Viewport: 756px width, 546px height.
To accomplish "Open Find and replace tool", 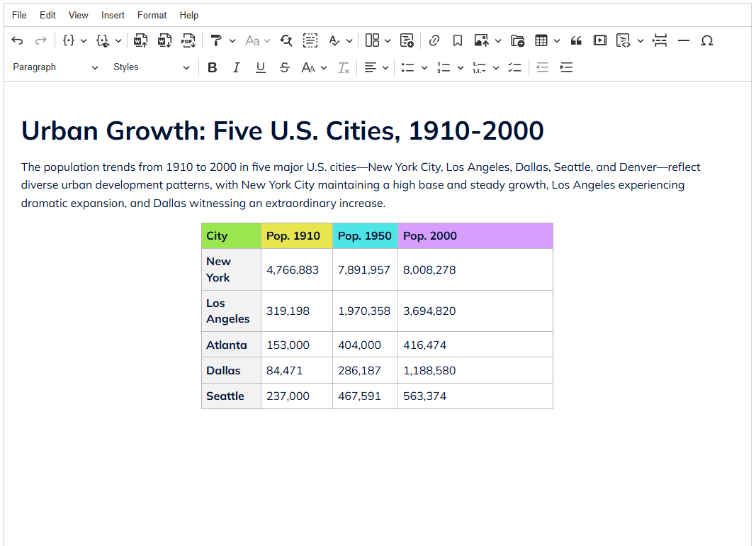I will [286, 40].
